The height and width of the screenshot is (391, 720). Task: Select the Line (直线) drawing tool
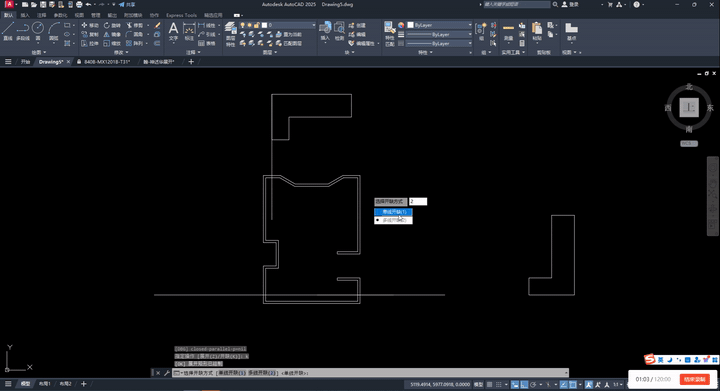pos(7,31)
